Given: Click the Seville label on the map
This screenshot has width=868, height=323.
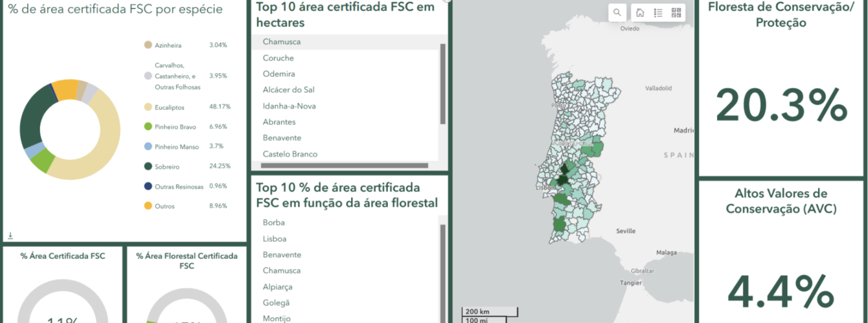Looking at the screenshot, I should 626,231.
